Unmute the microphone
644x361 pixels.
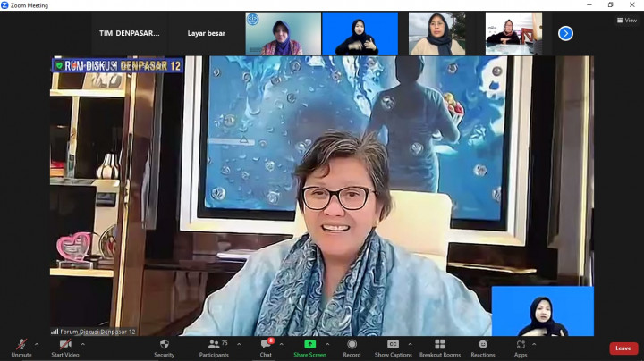21,347
